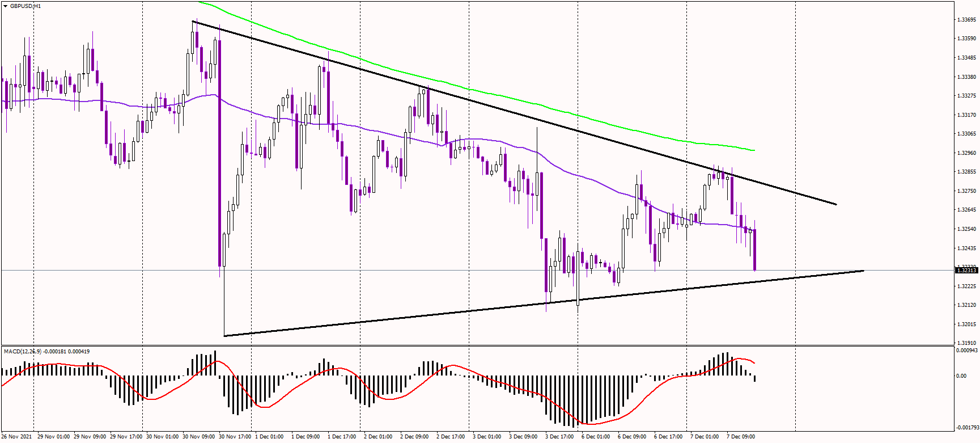Click price level 1.32750 on scale
980x443 pixels.
pyautogui.click(x=966, y=191)
